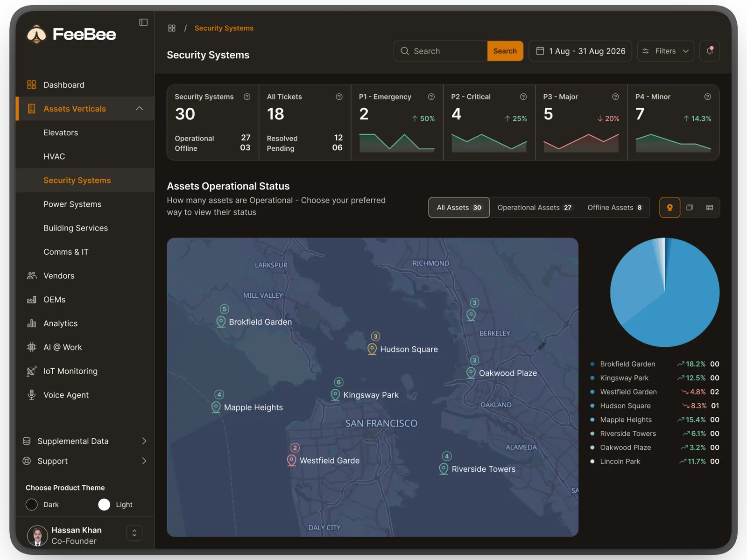Show help for P1 - Emergency card
Screen dimensions: 747x560
pyautogui.click(x=431, y=97)
